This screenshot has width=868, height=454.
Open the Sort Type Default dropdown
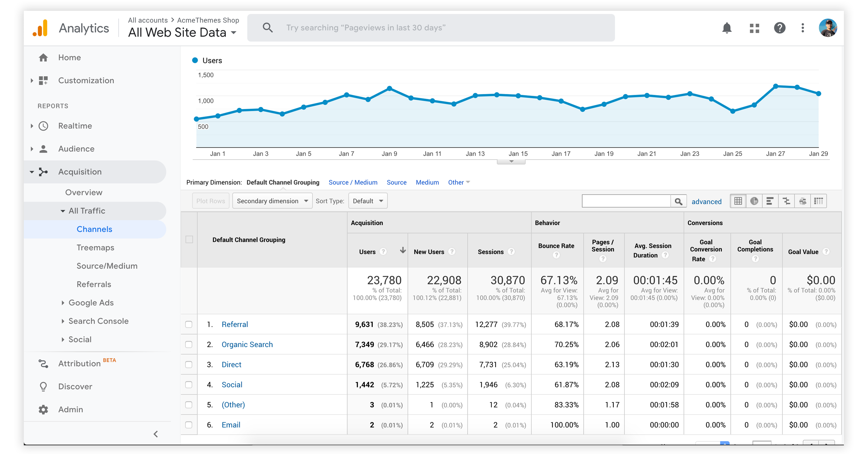pyautogui.click(x=368, y=201)
